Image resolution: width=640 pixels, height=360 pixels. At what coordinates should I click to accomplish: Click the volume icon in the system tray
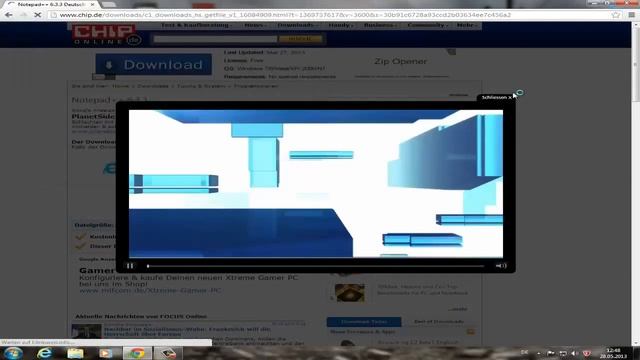(x=574, y=353)
